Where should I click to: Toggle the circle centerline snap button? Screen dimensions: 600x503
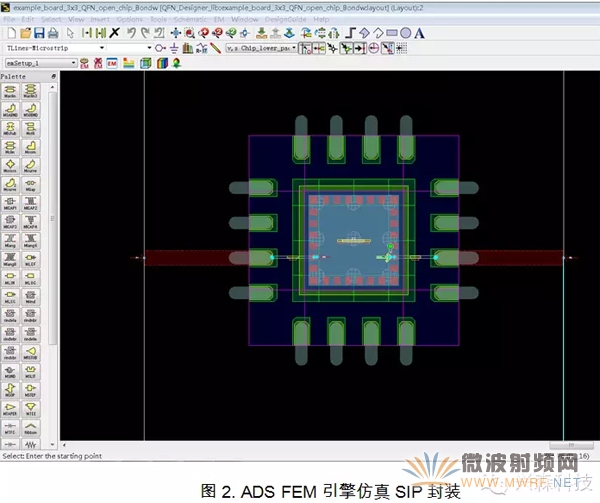click(374, 48)
